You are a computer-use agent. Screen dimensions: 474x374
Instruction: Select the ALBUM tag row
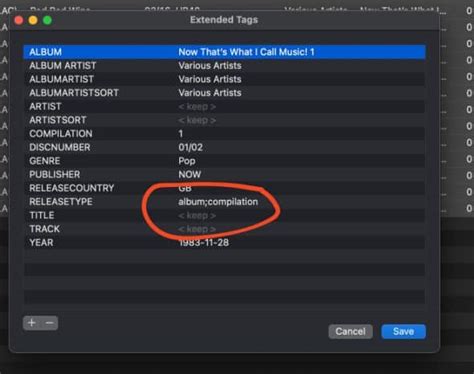(x=224, y=52)
